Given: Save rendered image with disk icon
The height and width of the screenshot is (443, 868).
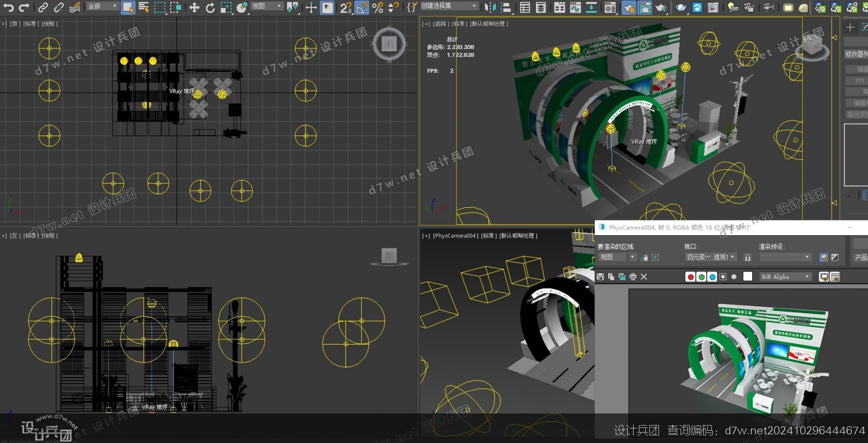Looking at the screenshot, I should pos(601,277).
